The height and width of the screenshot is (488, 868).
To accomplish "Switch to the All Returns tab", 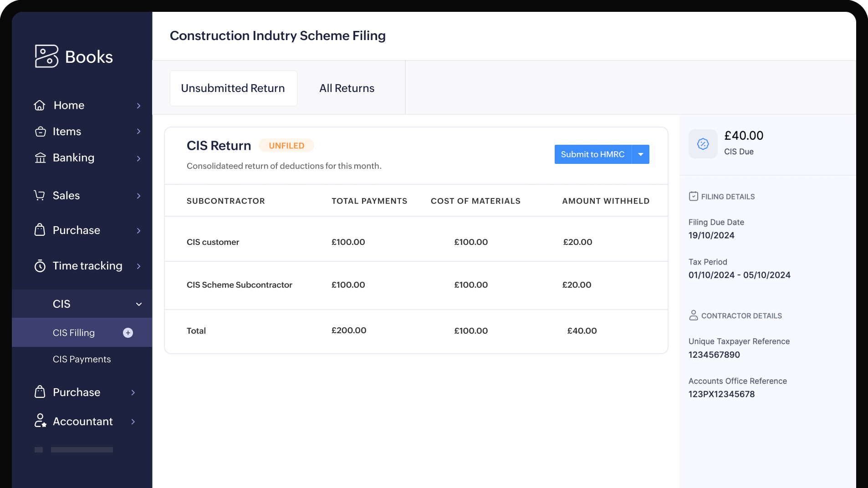I will pos(347,88).
